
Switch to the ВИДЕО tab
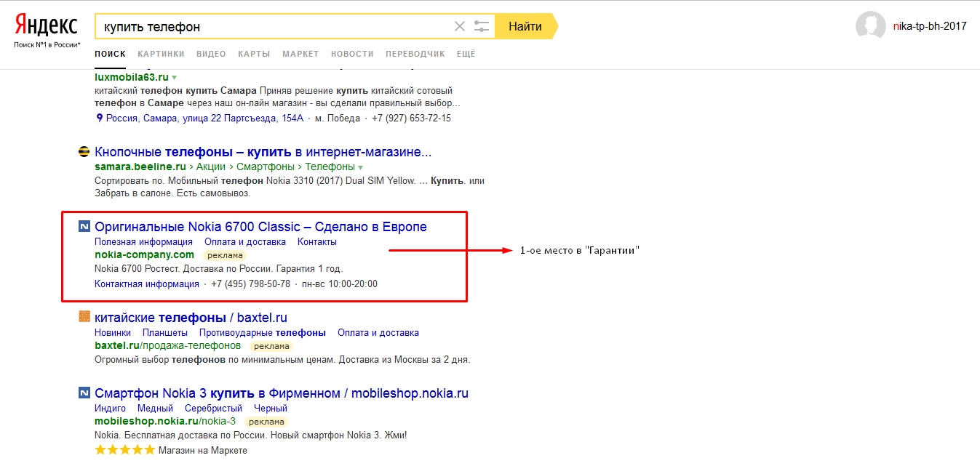pos(211,54)
